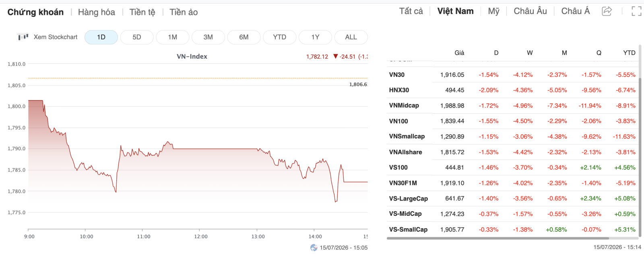Click the share arrow icon
Image resolution: width=644 pixels, height=262 pixels.
pyautogui.click(x=607, y=11)
